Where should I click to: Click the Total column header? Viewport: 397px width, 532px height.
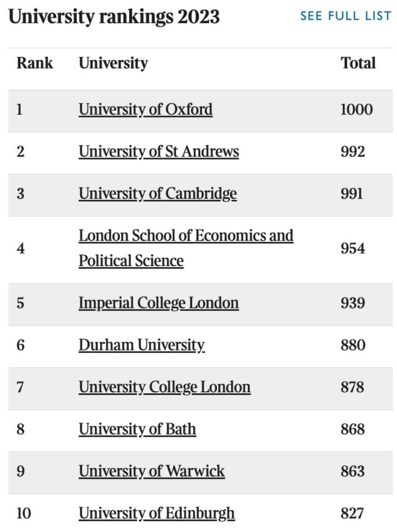pos(358,63)
